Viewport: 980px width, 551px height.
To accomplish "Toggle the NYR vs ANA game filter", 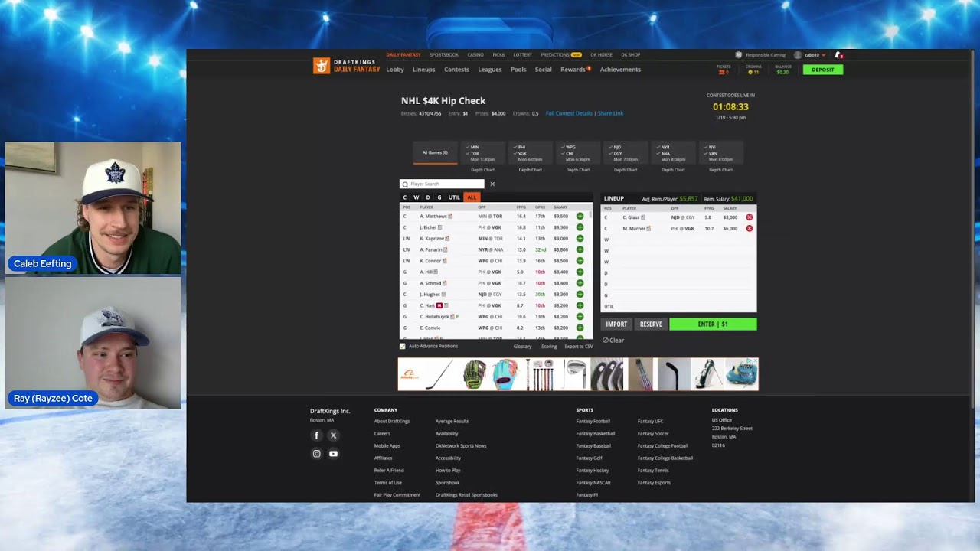I will click(672, 153).
